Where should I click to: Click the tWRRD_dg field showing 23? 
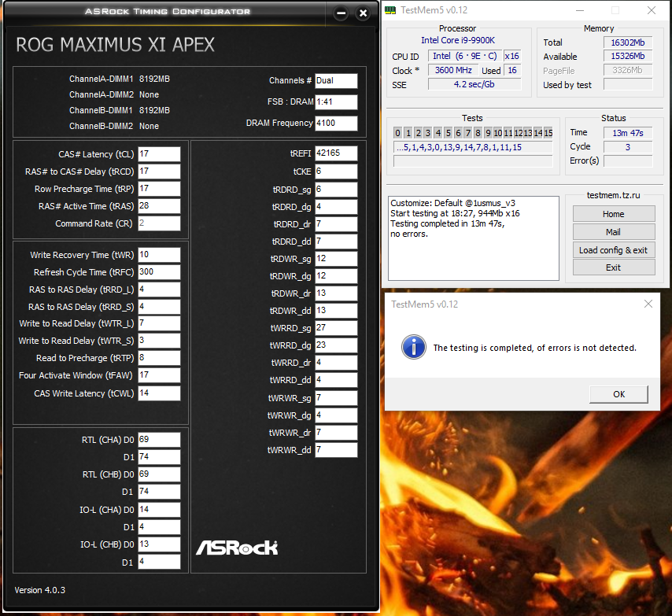pos(336,345)
